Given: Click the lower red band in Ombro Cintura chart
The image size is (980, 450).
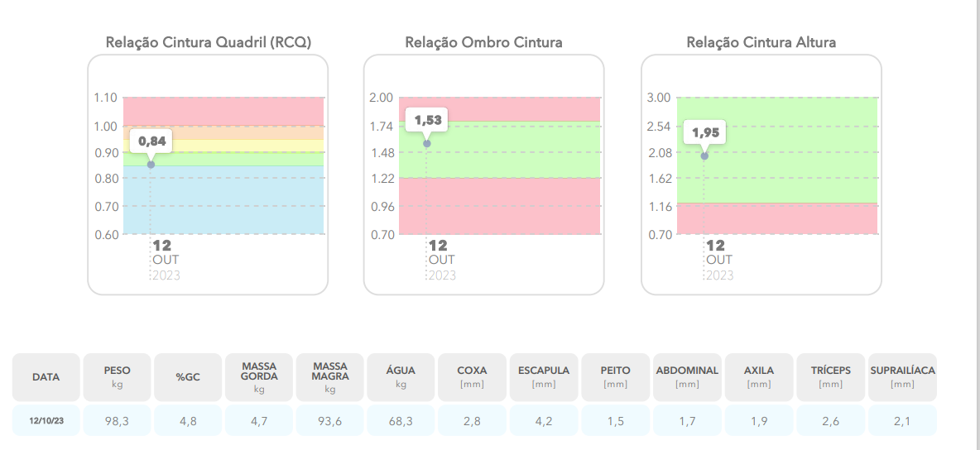Looking at the screenshot, I should click(x=499, y=206).
